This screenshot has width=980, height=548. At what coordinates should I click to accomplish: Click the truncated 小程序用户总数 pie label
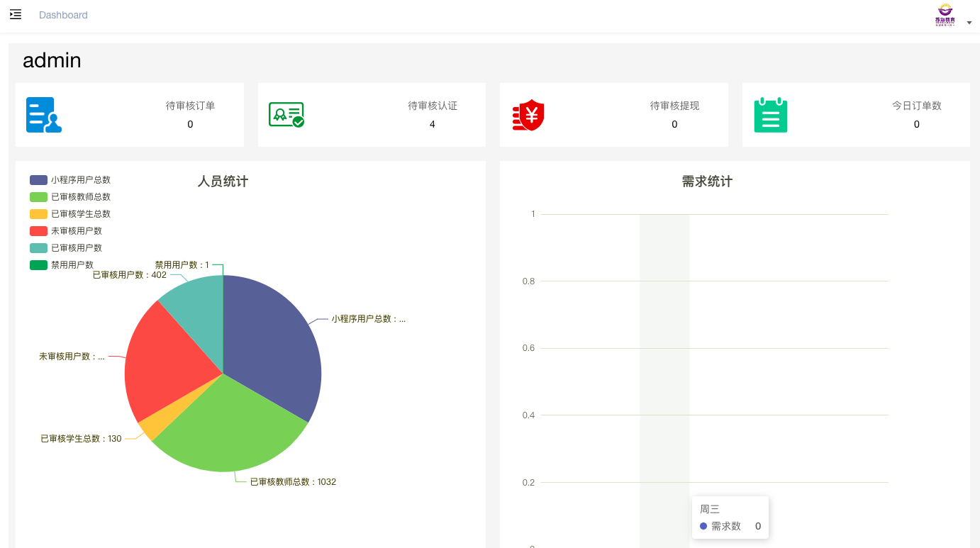(369, 319)
